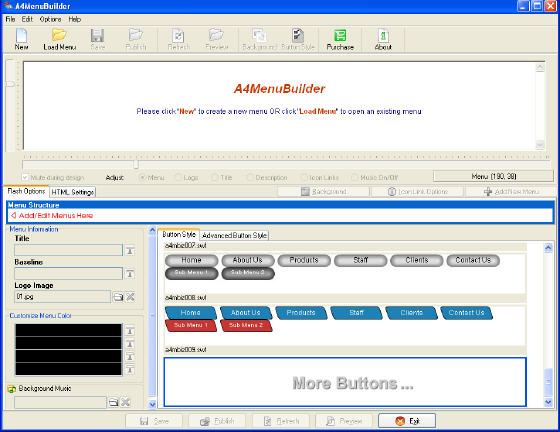This screenshot has width=560, height=432.
Task: Click the icon next to fourth color bar
Action: coord(130,370)
